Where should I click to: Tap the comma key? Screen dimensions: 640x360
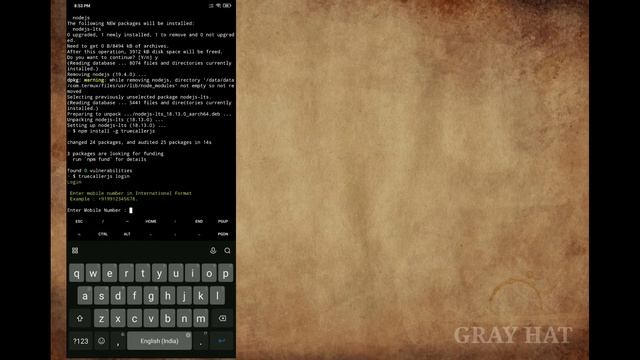pos(118,341)
